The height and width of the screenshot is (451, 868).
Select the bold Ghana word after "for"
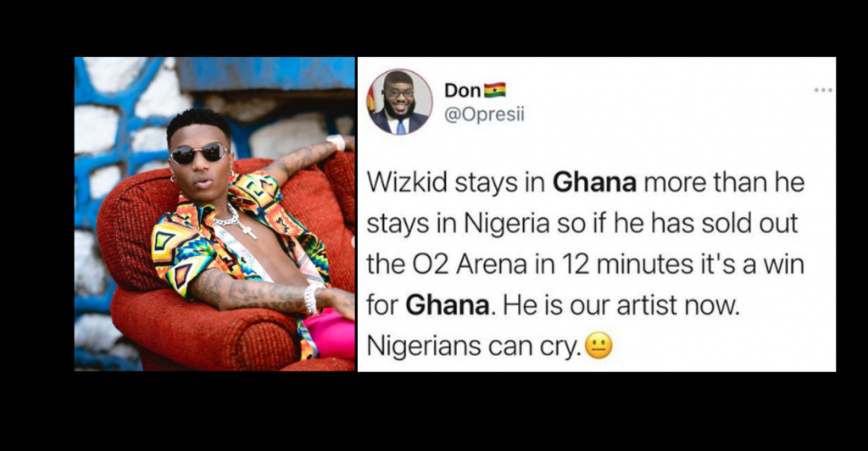pyautogui.click(x=448, y=305)
